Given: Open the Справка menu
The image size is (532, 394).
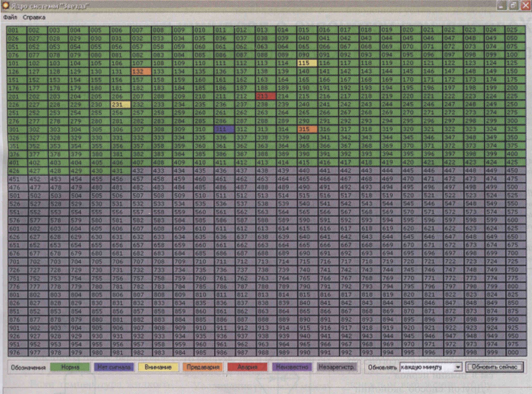Looking at the screenshot, I should (34, 17).
